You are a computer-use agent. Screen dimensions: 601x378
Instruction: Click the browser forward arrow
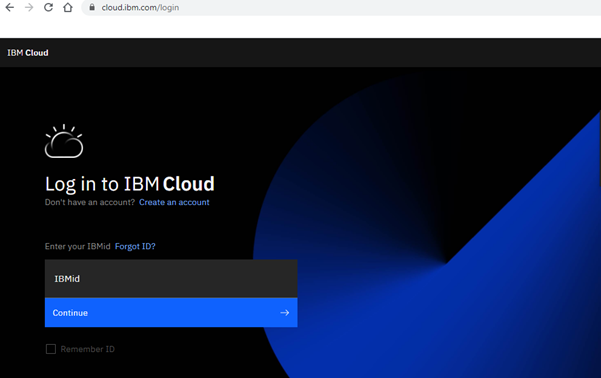[29, 7]
